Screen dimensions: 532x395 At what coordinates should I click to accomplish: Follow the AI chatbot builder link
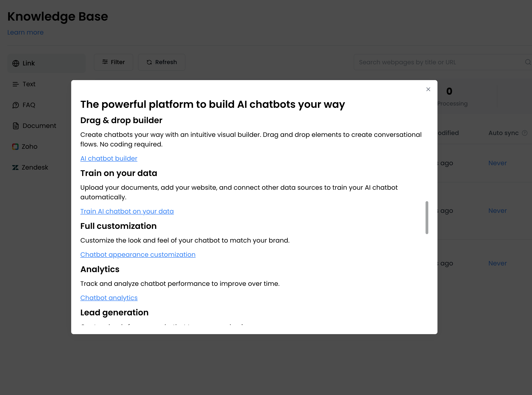tap(109, 158)
